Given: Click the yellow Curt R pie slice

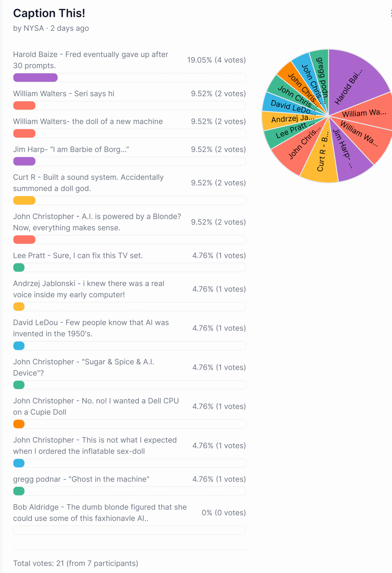Looking at the screenshot, I should (x=321, y=160).
